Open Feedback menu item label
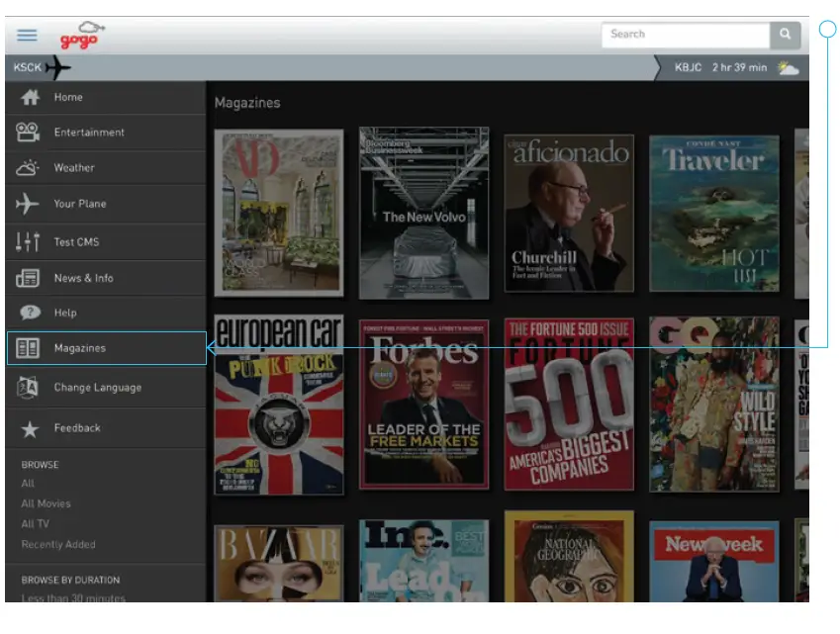This screenshot has width=840, height=634. (77, 428)
